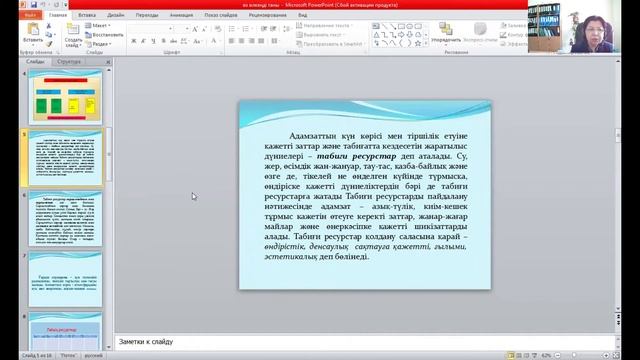The width and height of the screenshot is (640, 360).
Task: Click the Paste (Вставить) clipboard icon
Action: pyautogui.click(x=33, y=30)
